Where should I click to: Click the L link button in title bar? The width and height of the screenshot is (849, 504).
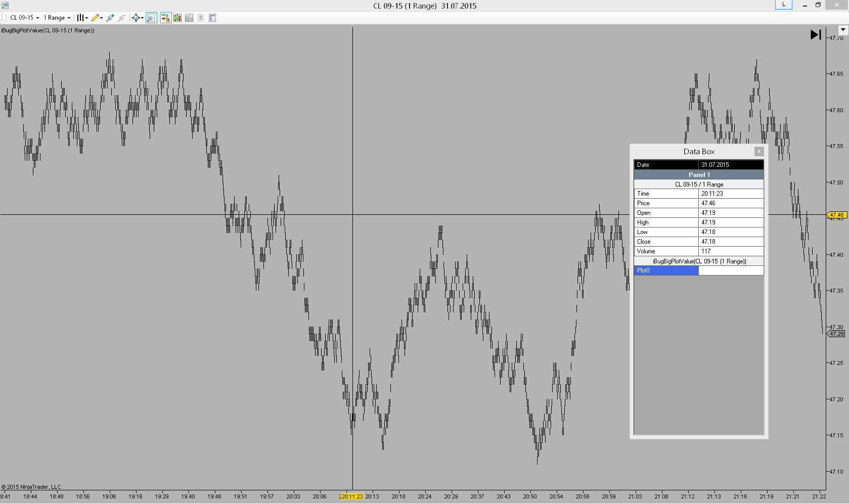[784, 5]
